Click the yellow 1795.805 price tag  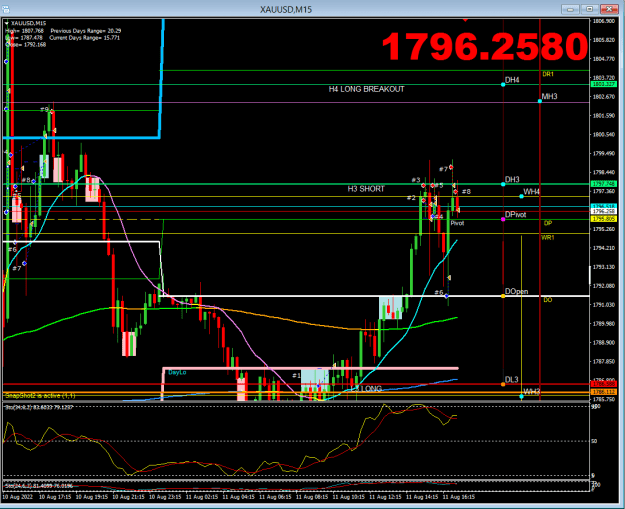(x=603, y=219)
